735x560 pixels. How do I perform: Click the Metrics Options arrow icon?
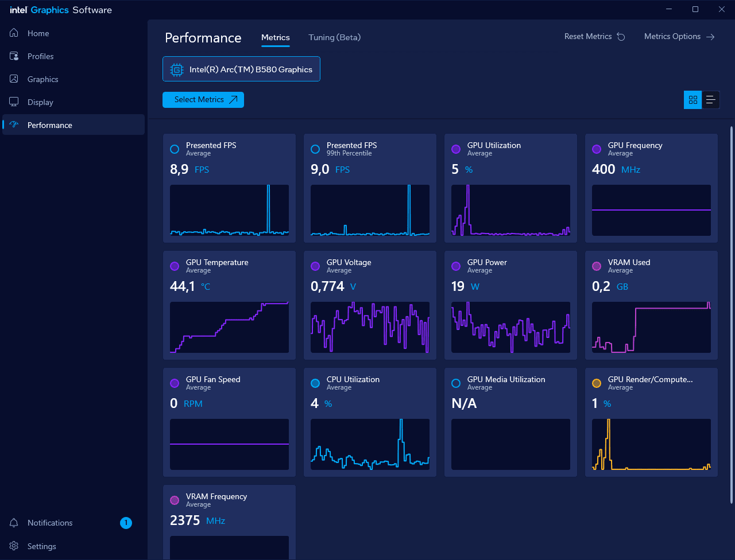tap(710, 37)
